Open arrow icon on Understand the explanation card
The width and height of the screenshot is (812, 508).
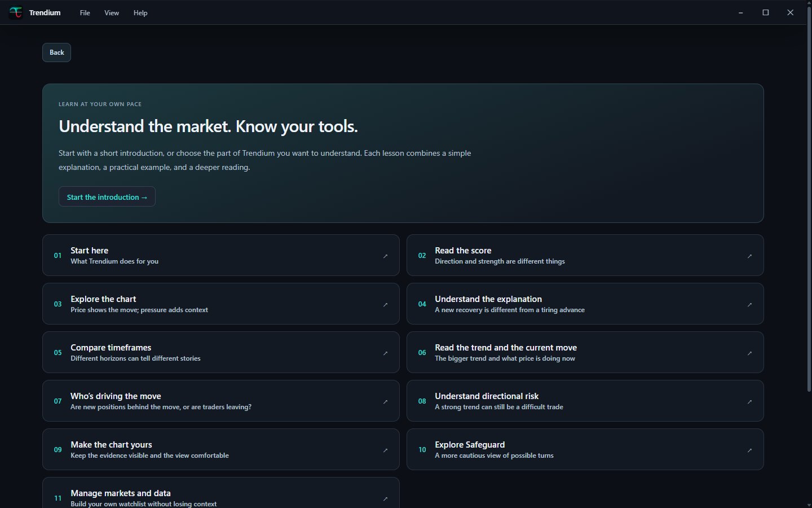tap(749, 305)
